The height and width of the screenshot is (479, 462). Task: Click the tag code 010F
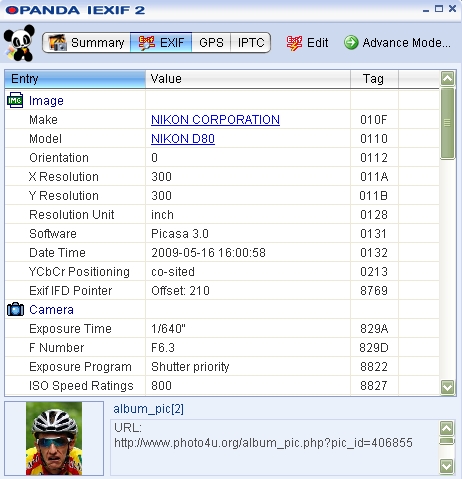coord(374,120)
